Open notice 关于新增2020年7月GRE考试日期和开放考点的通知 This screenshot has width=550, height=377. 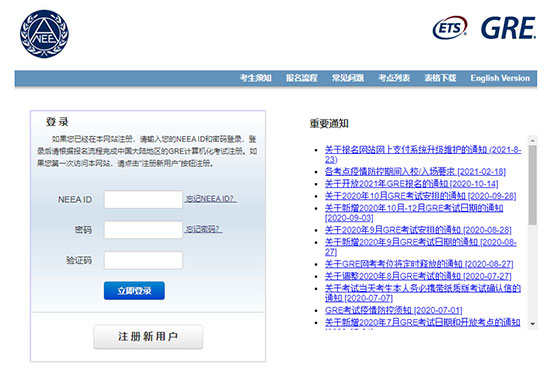pos(422,322)
